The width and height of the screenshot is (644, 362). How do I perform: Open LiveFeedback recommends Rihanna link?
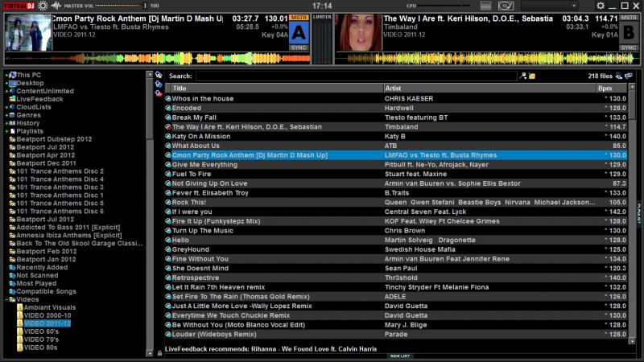pos(270,349)
